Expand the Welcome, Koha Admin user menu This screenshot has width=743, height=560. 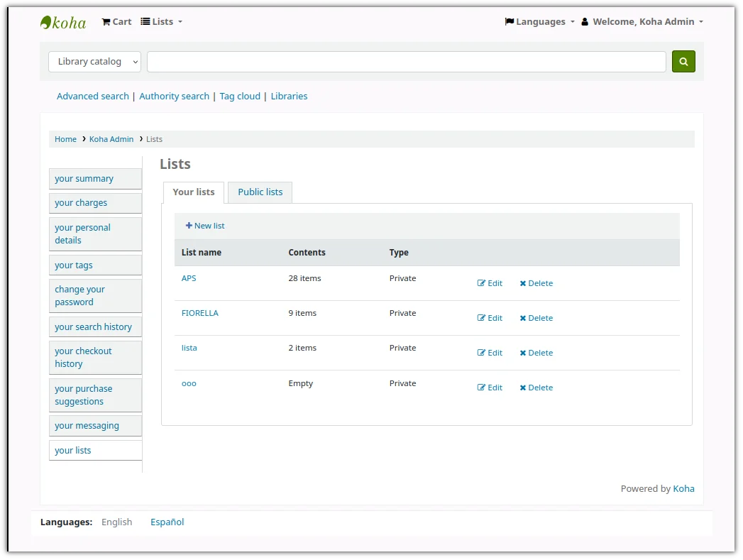pyautogui.click(x=642, y=22)
